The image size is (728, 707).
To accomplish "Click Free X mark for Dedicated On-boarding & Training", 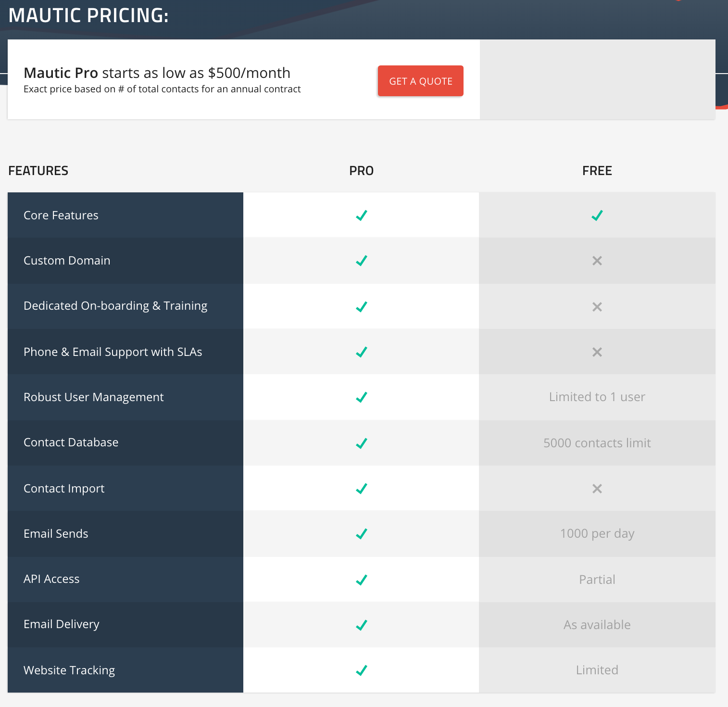I will tap(597, 307).
